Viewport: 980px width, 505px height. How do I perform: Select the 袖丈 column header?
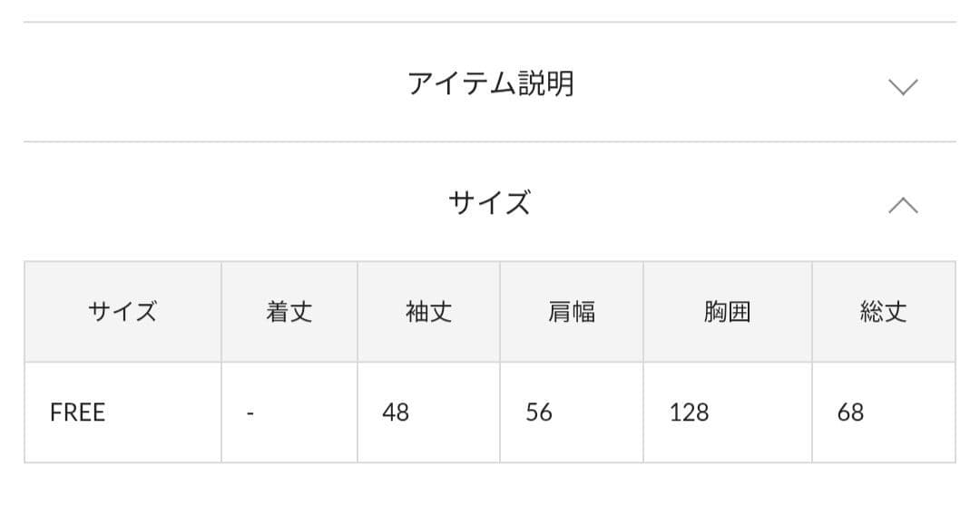point(428,312)
